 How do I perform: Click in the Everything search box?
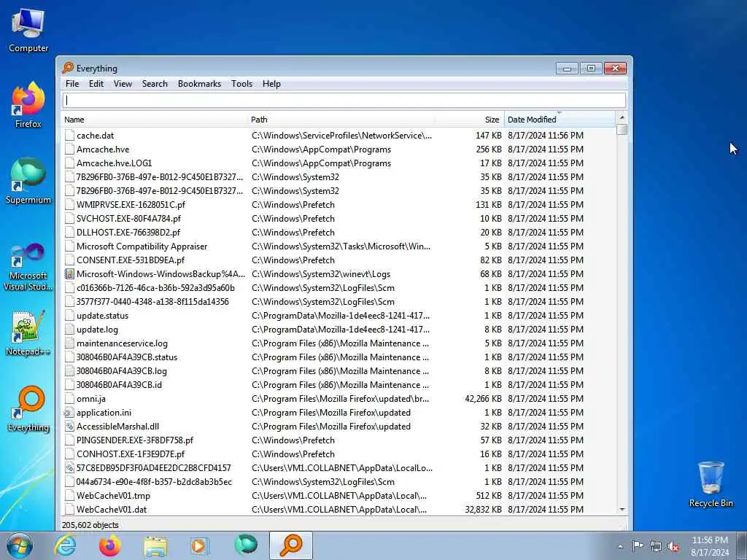tap(344, 100)
